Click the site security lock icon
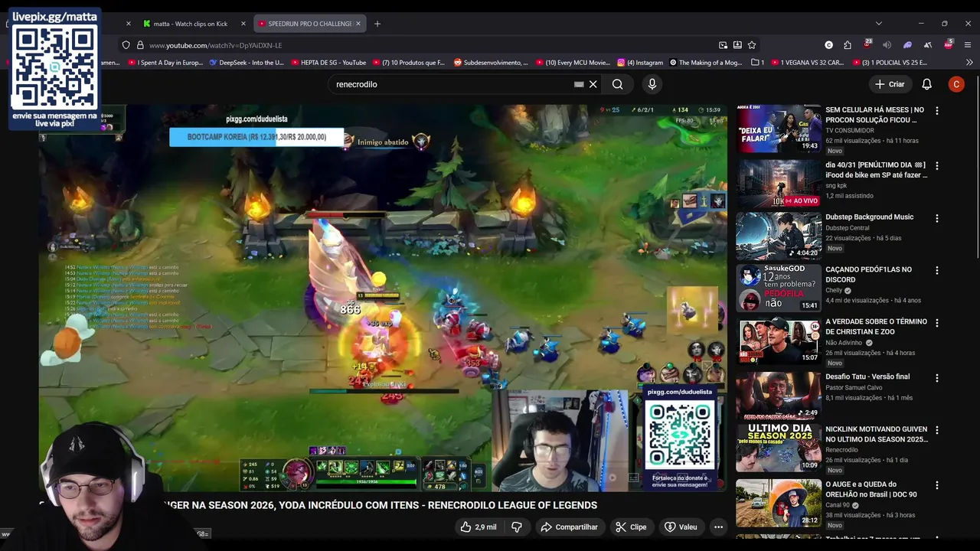Image resolution: width=980 pixels, height=551 pixels. [140, 45]
